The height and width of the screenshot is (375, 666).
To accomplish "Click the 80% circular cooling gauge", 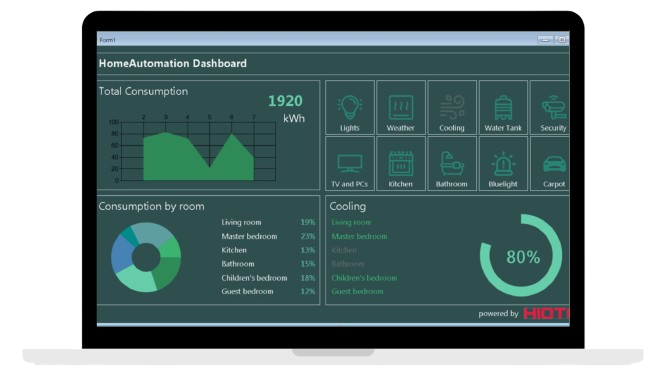I will point(521,255).
